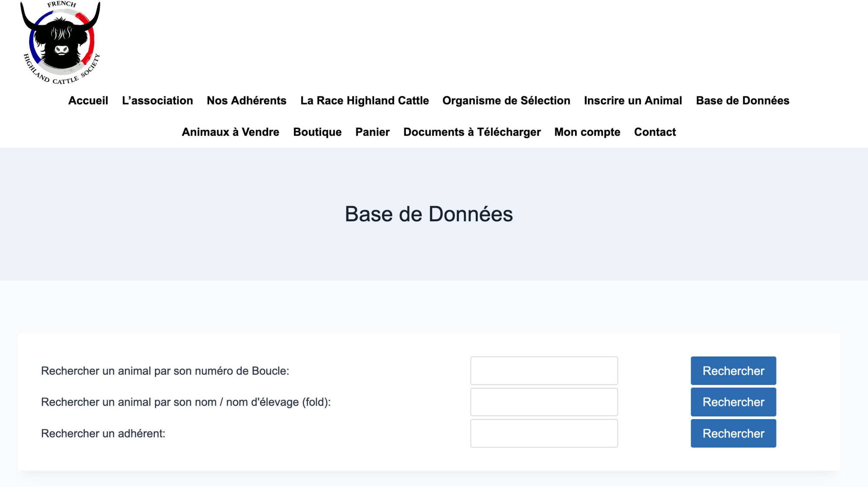Open the L'association menu item

click(157, 100)
